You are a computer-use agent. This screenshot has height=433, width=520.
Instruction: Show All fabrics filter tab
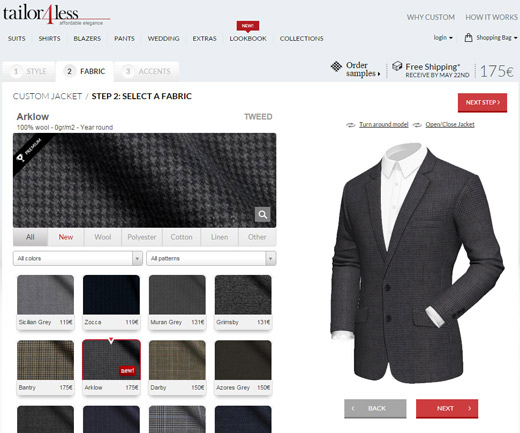[x=30, y=237]
